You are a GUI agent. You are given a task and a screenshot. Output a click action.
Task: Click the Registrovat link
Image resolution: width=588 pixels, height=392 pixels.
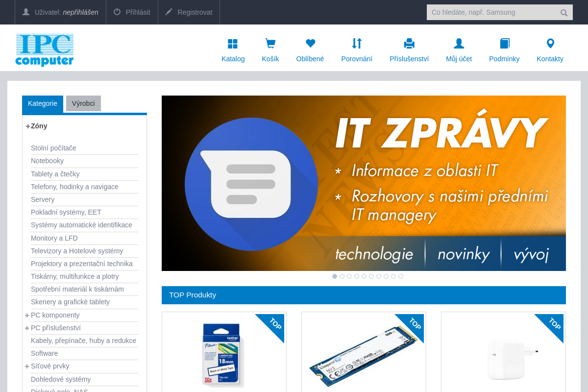point(195,12)
